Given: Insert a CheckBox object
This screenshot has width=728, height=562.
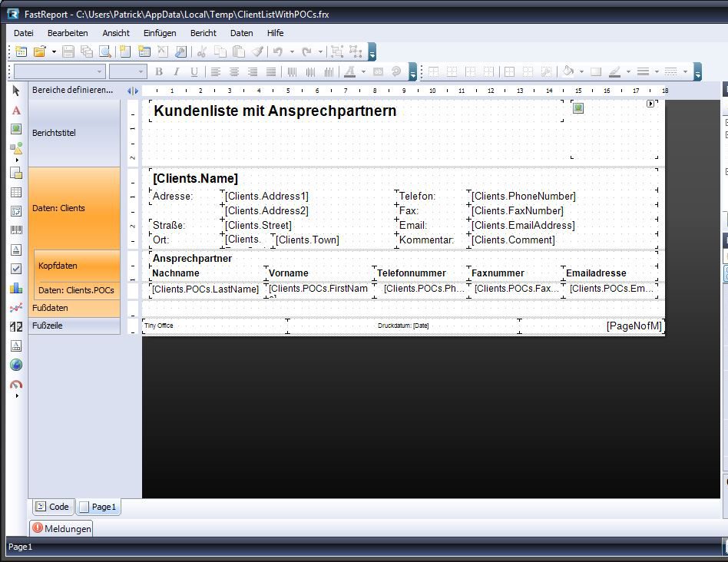Looking at the screenshot, I should 16,269.
